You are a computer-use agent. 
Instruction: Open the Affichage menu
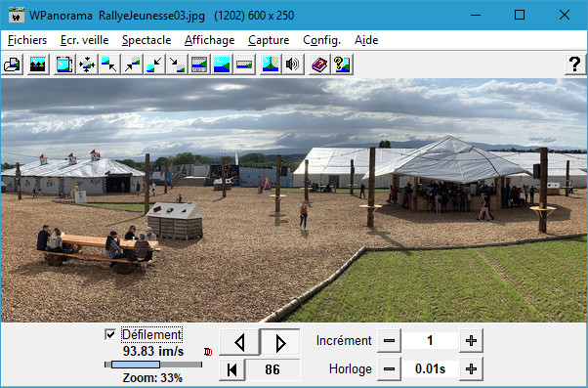(209, 40)
